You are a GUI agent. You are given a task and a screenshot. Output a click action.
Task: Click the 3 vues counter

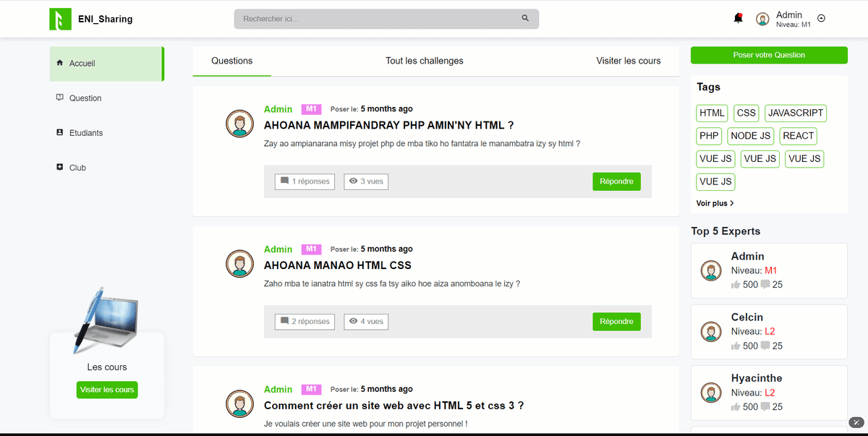pyautogui.click(x=366, y=181)
